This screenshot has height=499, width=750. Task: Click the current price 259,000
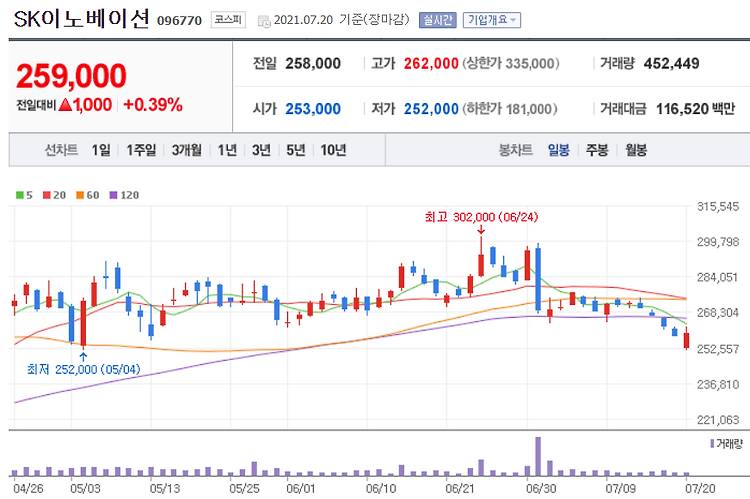pyautogui.click(x=71, y=76)
